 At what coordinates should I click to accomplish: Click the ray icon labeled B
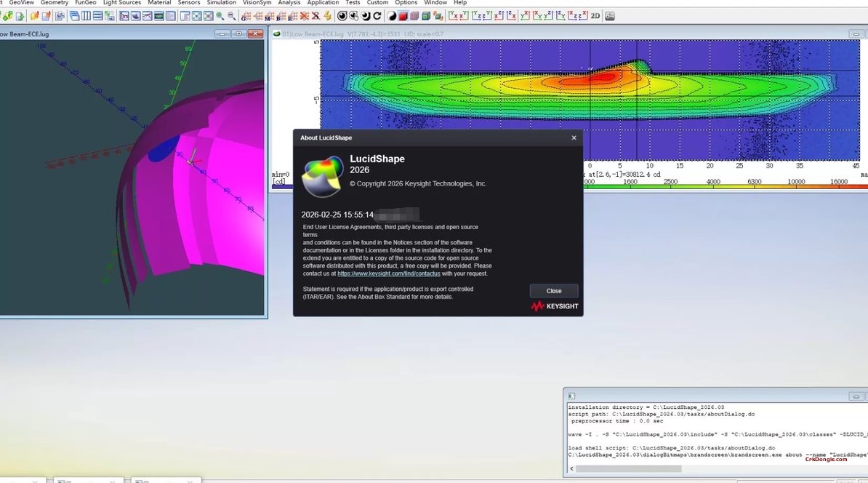coord(281,16)
